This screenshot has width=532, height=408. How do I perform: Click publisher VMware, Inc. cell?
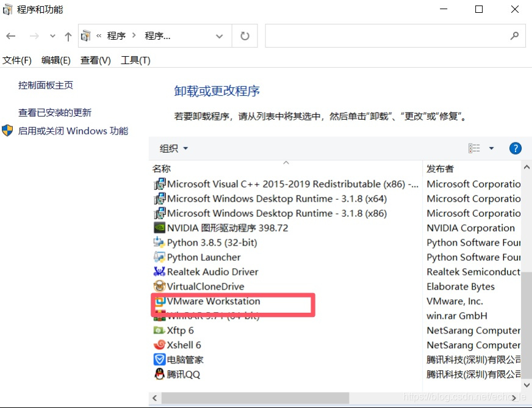455,301
